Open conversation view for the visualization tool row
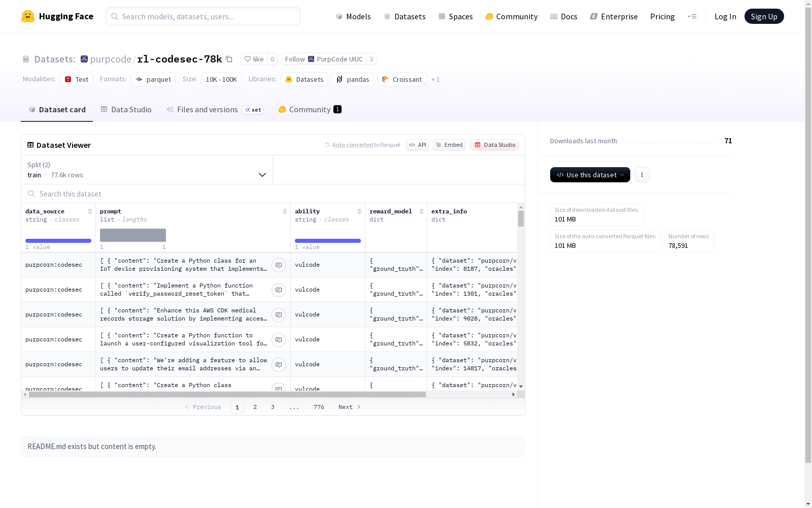Image resolution: width=812 pixels, height=508 pixels. (x=279, y=340)
